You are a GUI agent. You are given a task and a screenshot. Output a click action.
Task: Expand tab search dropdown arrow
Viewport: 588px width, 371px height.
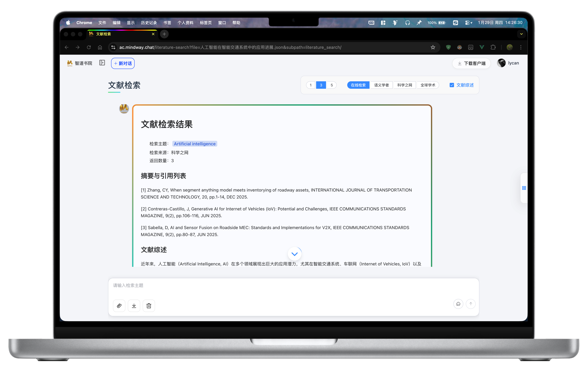pos(521,34)
